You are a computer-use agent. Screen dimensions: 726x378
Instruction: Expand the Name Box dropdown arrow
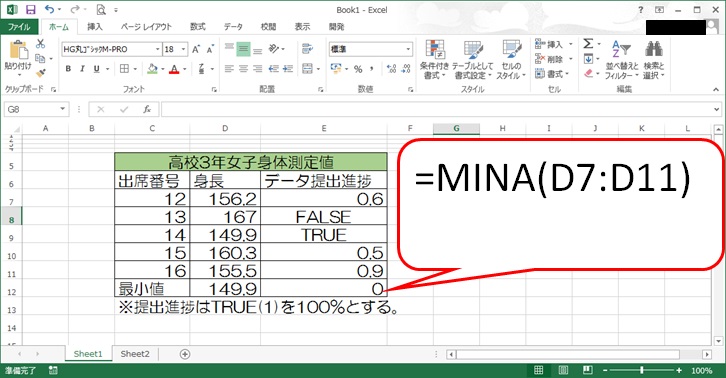(x=63, y=109)
